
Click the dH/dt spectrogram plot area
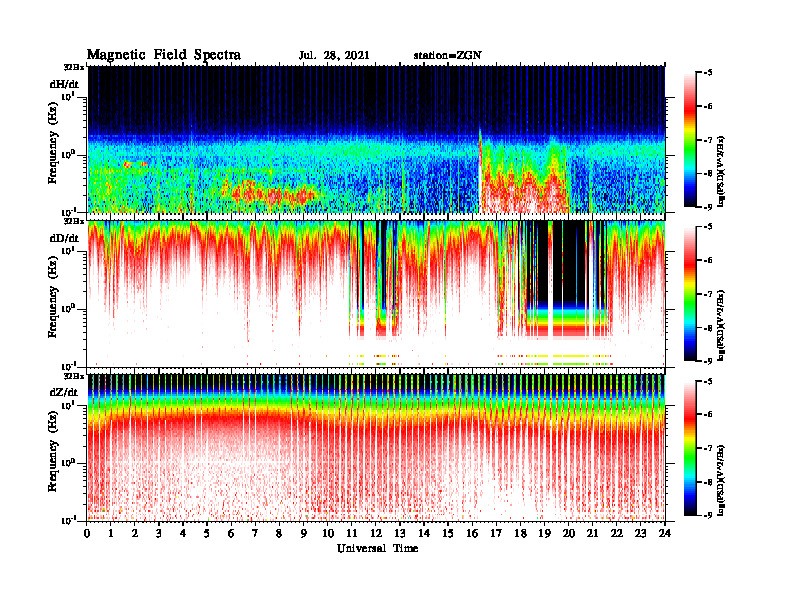[x=376, y=139]
